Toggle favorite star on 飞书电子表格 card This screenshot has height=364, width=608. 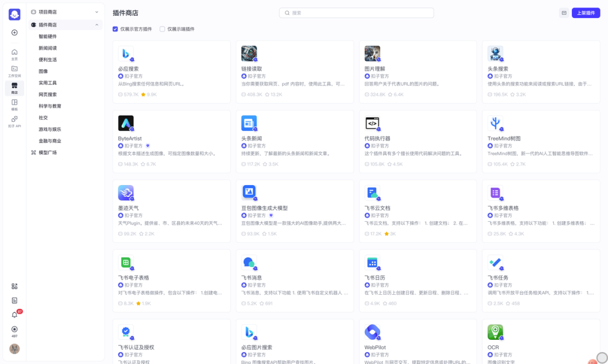point(138,304)
